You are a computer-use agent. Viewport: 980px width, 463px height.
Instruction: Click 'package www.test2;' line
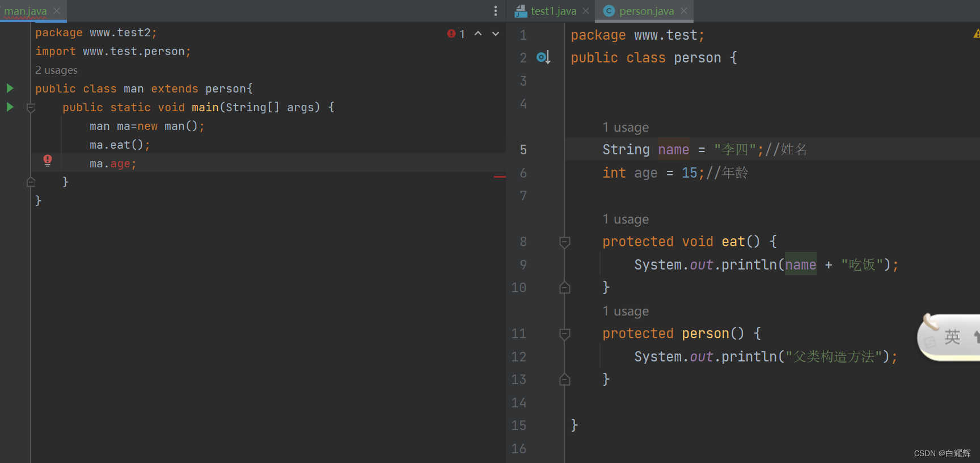tap(96, 33)
